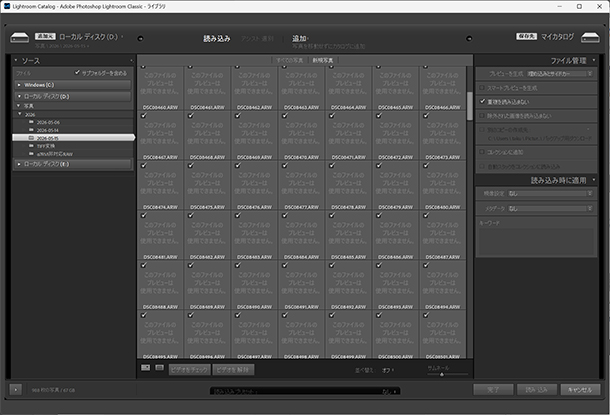The height and width of the screenshot is (415, 610).
Task: Uncheck the DSC08478.ARW thumbnail checkbox
Action: coord(332,165)
